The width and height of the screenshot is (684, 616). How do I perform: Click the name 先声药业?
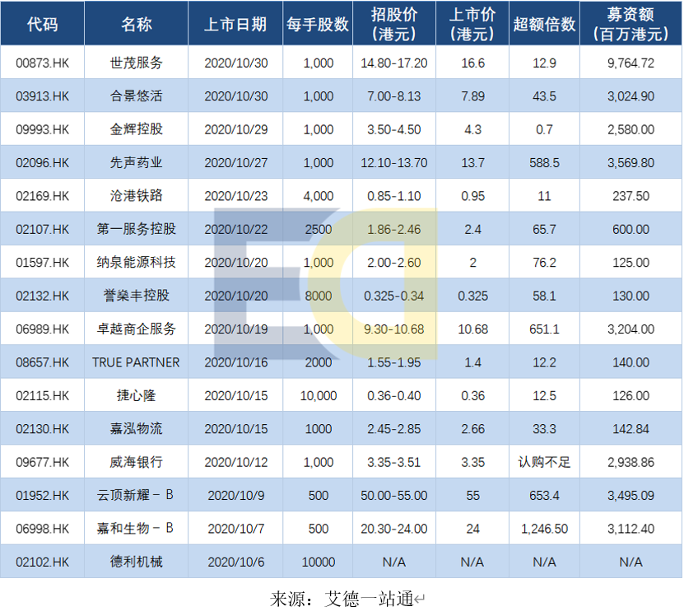136,163
